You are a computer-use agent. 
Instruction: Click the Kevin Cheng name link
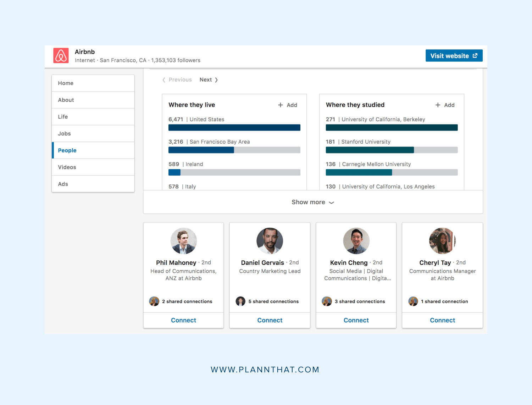(x=349, y=263)
